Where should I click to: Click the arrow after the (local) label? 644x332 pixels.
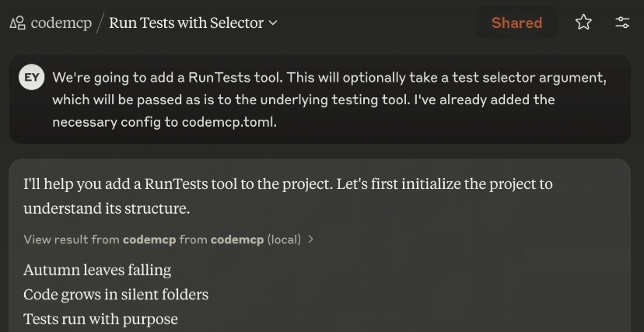(311, 239)
